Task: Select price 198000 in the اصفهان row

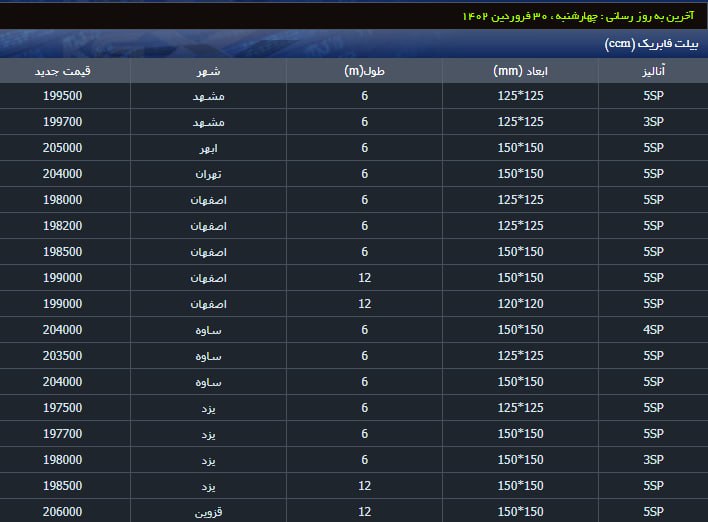Action: tap(63, 200)
